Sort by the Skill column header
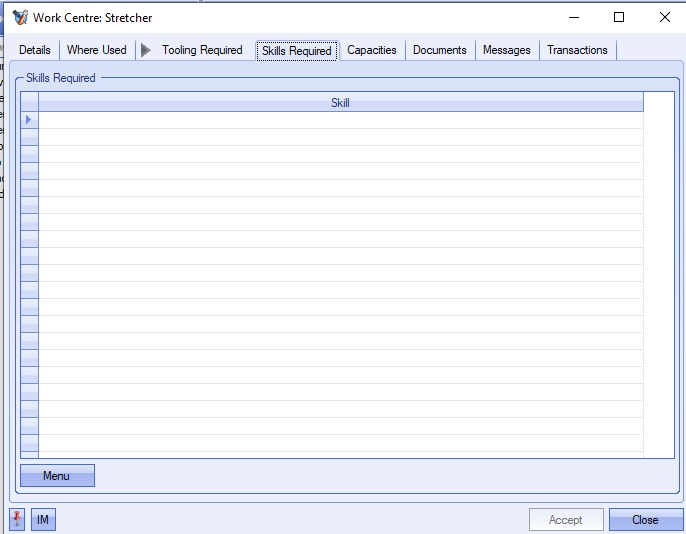The image size is (686, 534). click(340, 103)
